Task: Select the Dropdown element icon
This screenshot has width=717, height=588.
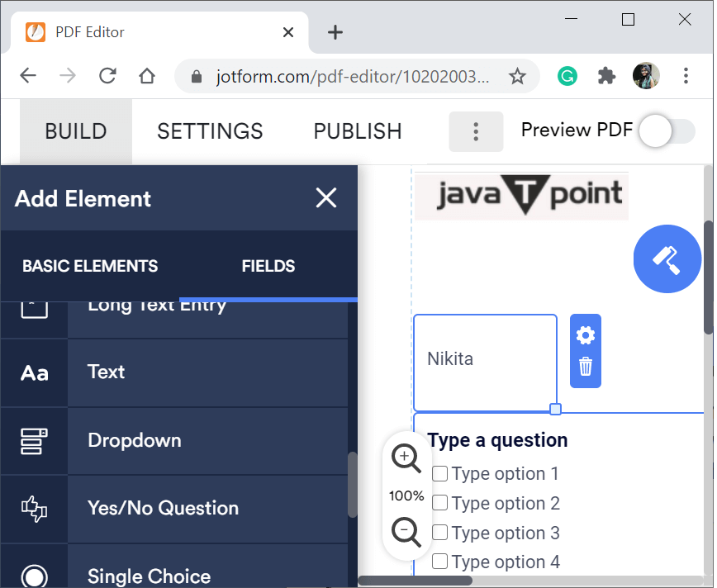Action: pos(35,441)
